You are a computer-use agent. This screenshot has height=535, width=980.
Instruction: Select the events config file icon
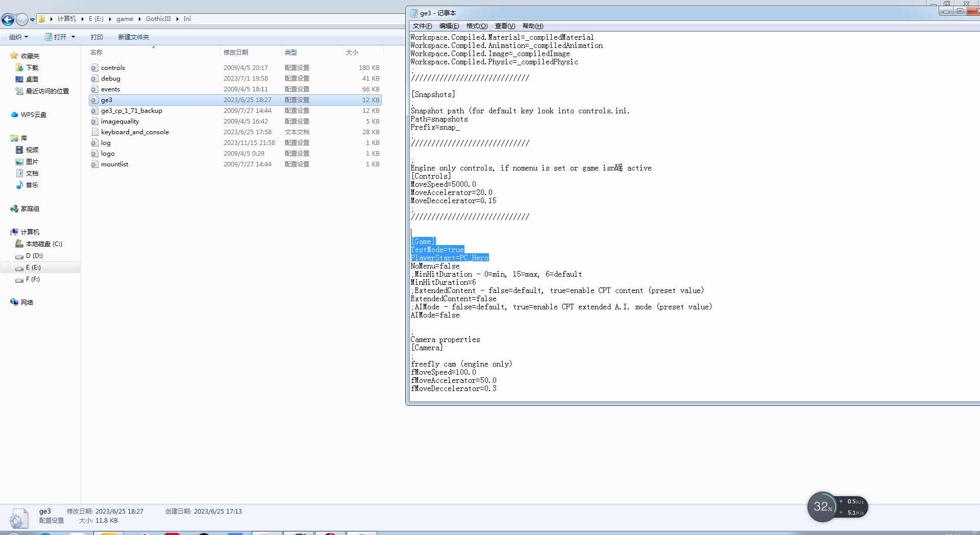94,89
